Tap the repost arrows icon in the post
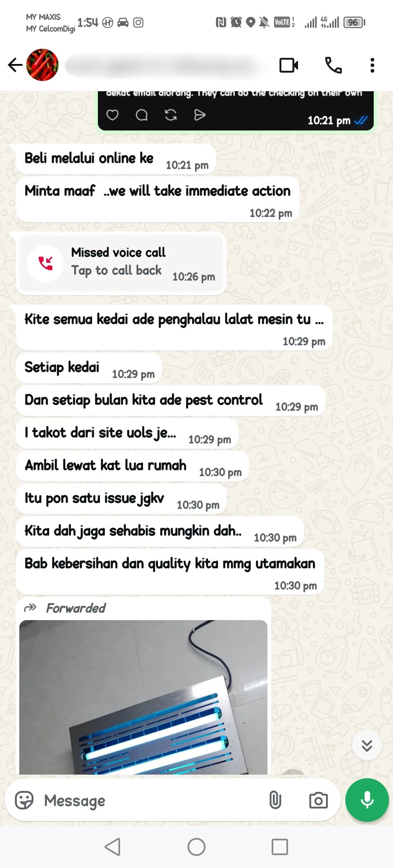 tap(171, 115)
